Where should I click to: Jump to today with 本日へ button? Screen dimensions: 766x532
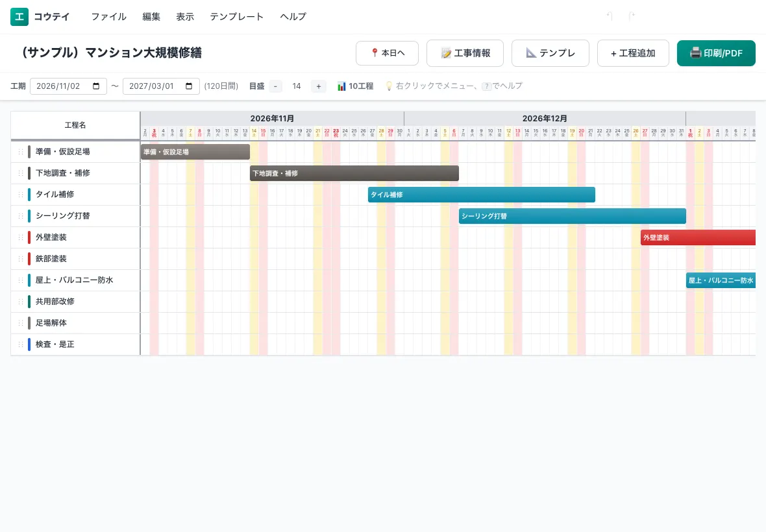(x=387, y=53)
